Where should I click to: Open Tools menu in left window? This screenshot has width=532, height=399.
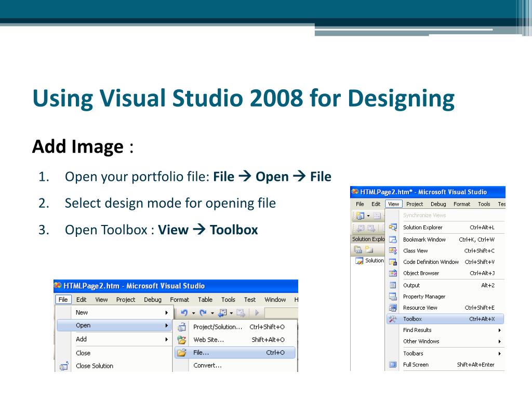[x=228, y=300]
